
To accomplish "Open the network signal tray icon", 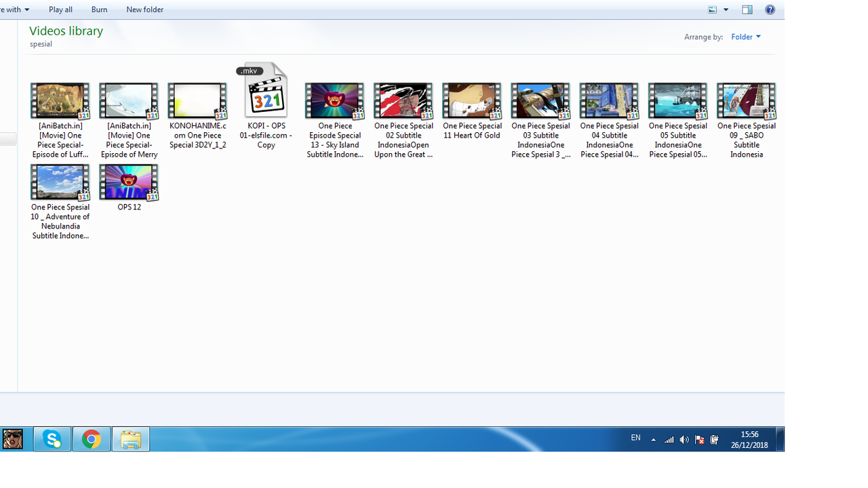I will click(669, 440).
